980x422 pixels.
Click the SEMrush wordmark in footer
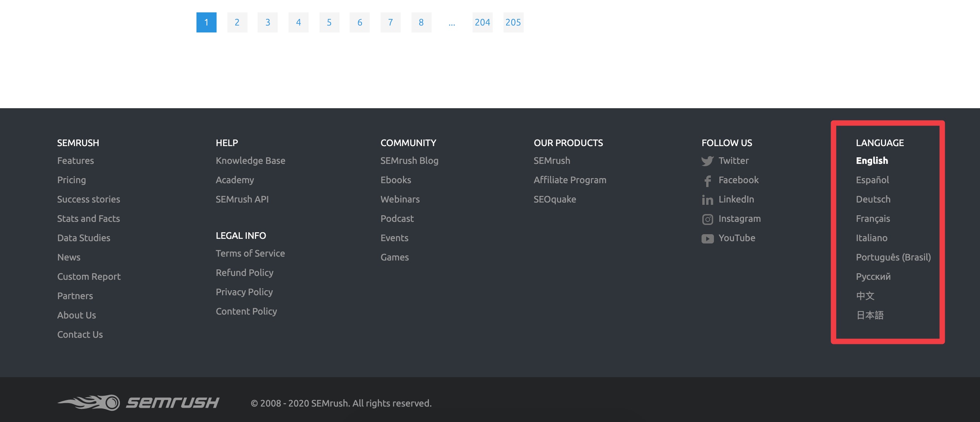[x=172, y=403]
